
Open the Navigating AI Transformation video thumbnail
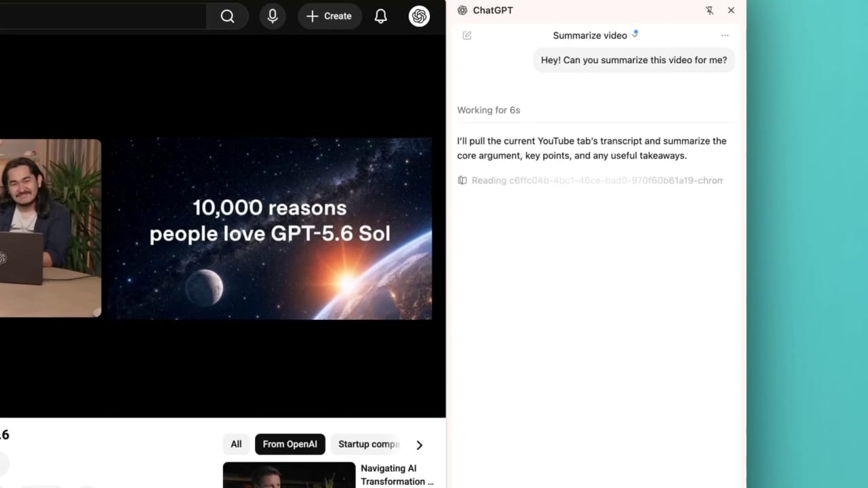(x=289, y=475)
